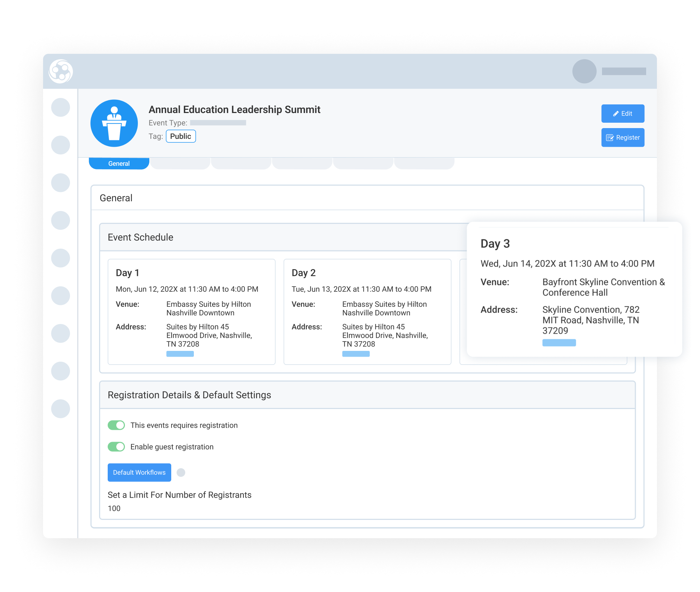Viewport: 700px width, 592px height.
Task: Click the Public tag badge
Action: (181, 136)
